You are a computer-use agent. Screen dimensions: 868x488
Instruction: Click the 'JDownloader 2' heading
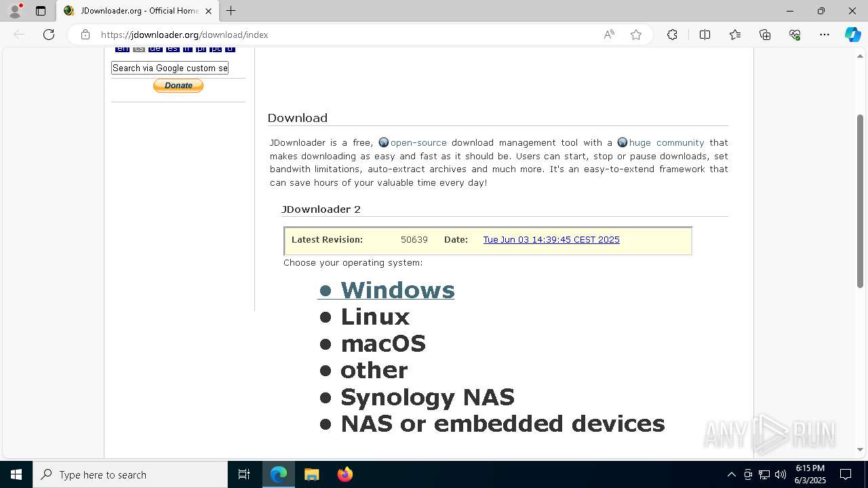321,209
